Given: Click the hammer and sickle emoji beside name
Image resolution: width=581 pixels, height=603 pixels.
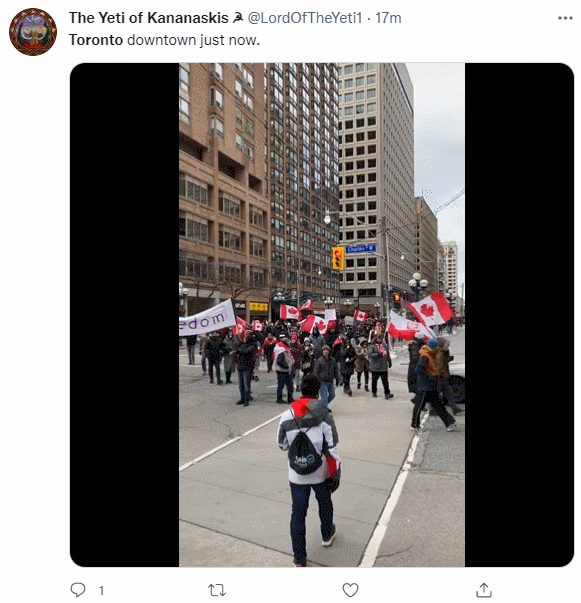Looking at the screenshot, I should pos(238,18).
